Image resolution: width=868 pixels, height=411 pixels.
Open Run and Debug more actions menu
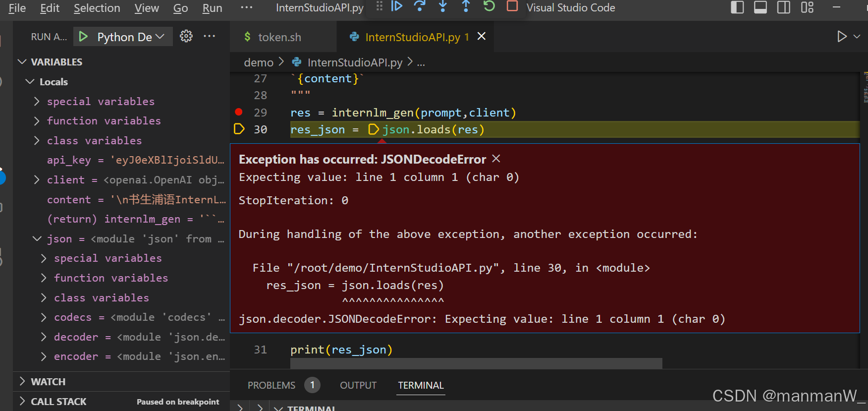[210, 36]
